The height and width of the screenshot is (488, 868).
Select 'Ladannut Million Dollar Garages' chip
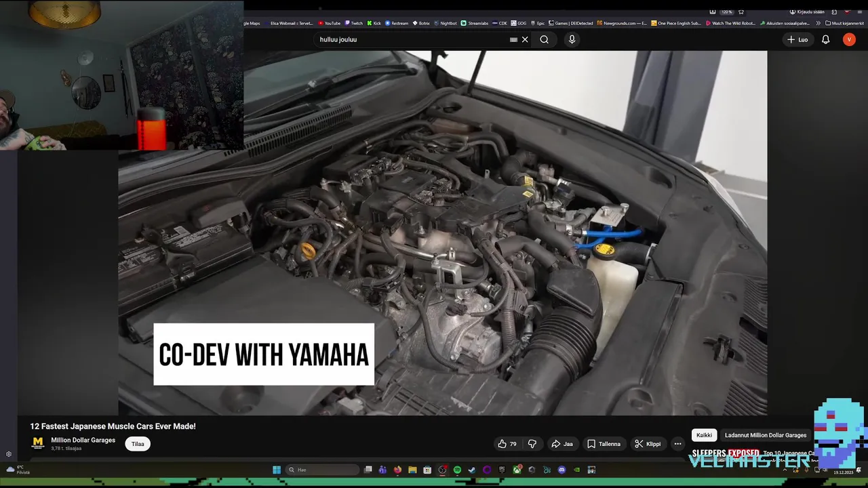point(766,435)
